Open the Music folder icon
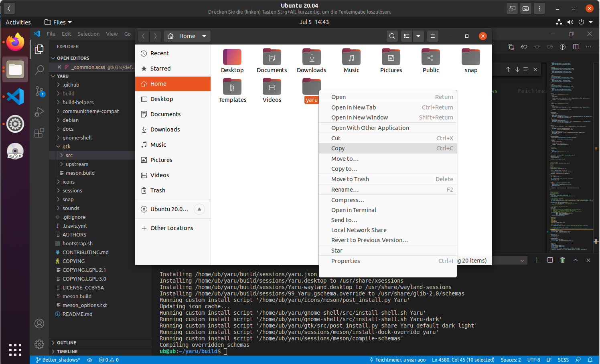 (x=351, y=57)
